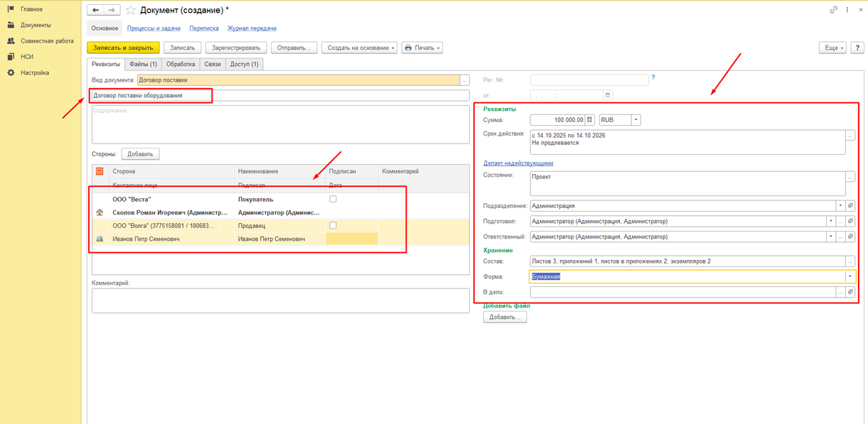
Task: Click the forward navigation arrow
Action: tap(112, 11)
